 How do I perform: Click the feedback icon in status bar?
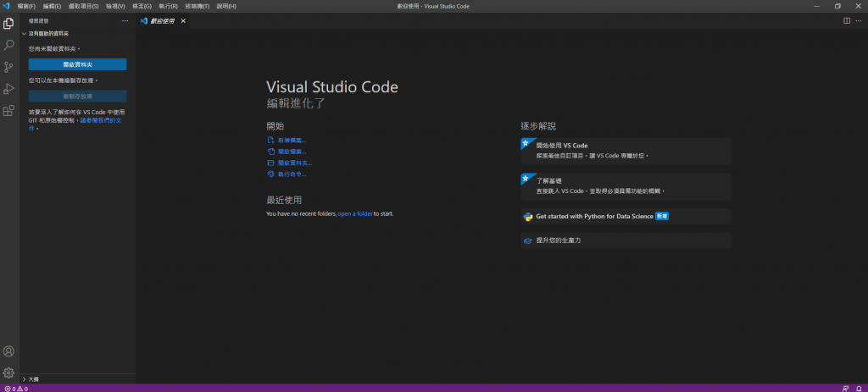click(845, 389)
